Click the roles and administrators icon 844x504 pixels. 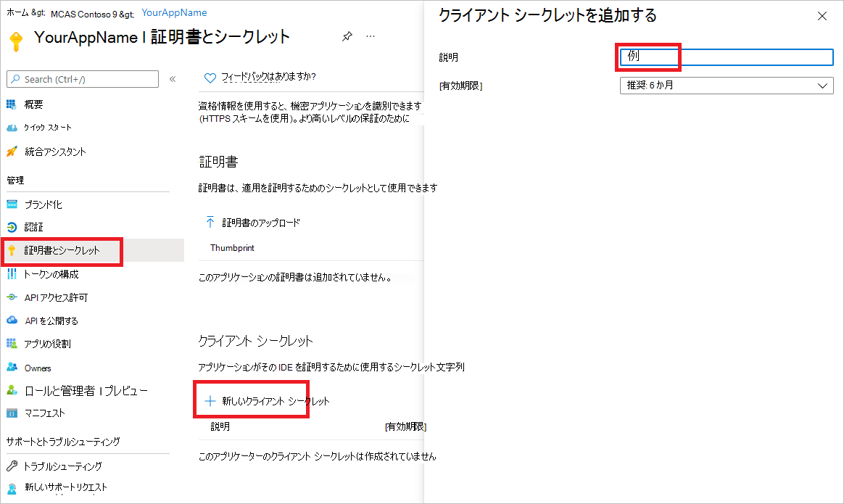point(12,390)
